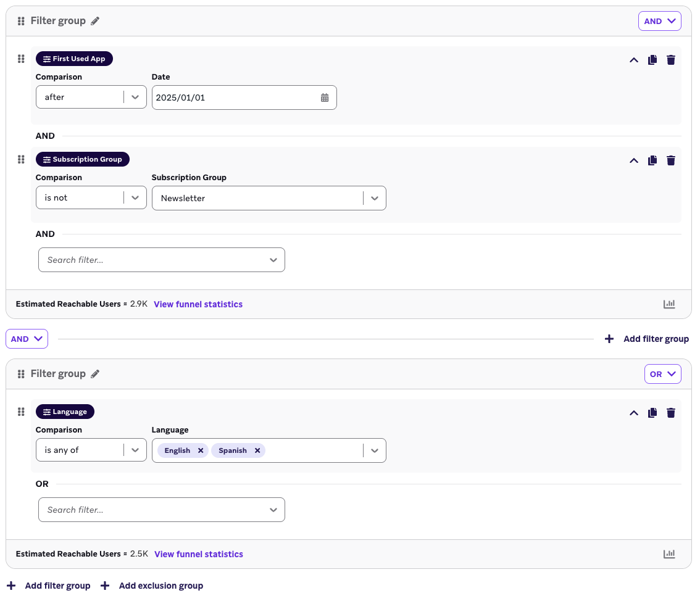Edit the first Filter group name pencil icon

95,21
